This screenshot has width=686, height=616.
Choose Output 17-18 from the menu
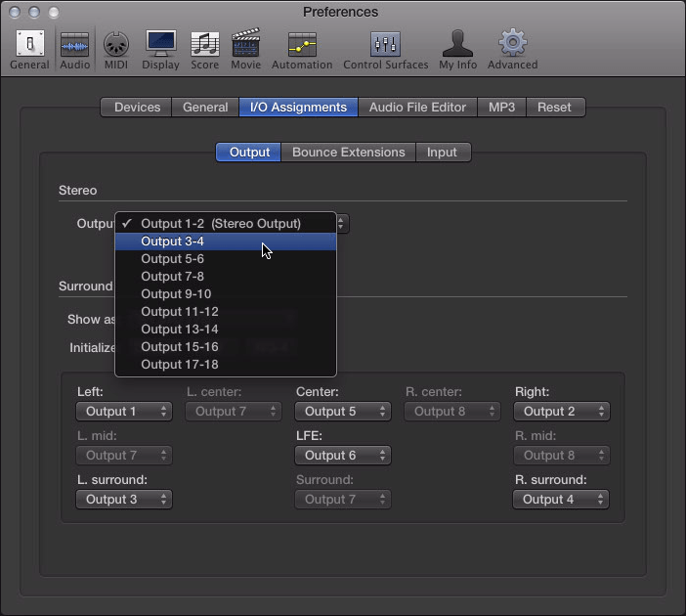(226, 364)
